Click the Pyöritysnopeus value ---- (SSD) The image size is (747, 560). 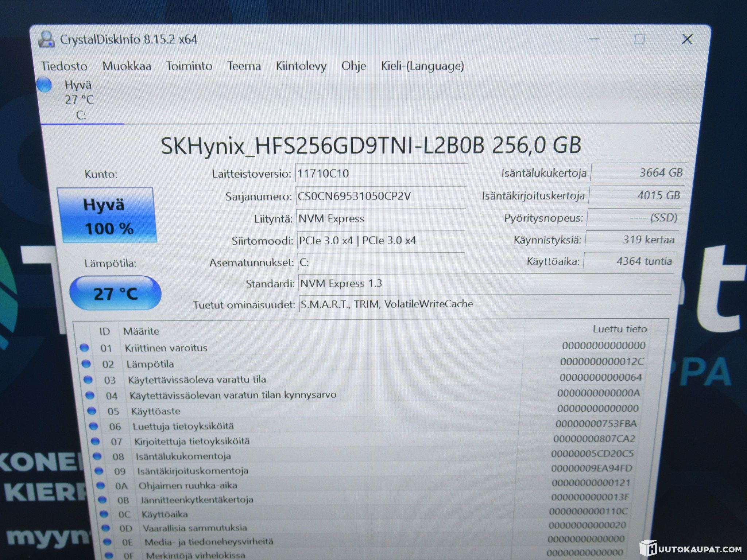[x=634, y=218]
